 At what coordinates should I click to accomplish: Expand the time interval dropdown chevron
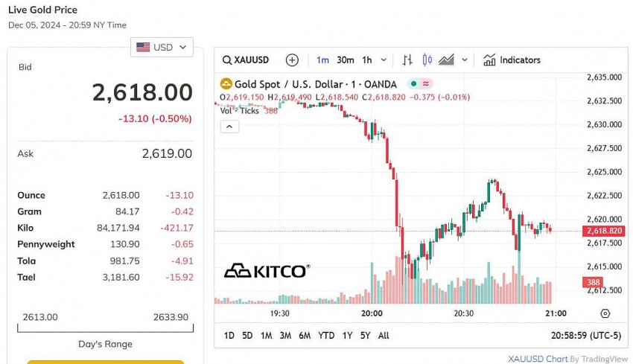pos(384,60)
